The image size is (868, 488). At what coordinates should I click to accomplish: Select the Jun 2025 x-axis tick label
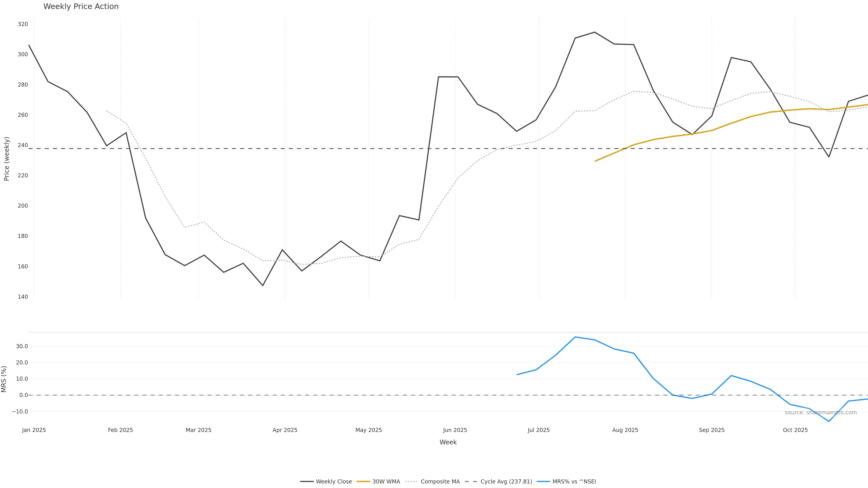[455, 430]
